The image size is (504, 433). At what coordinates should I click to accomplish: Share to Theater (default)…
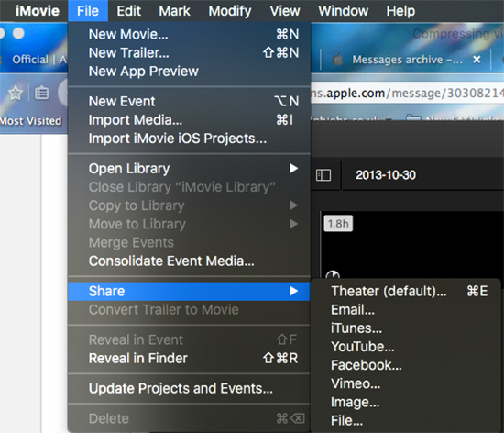click(406, 291)
